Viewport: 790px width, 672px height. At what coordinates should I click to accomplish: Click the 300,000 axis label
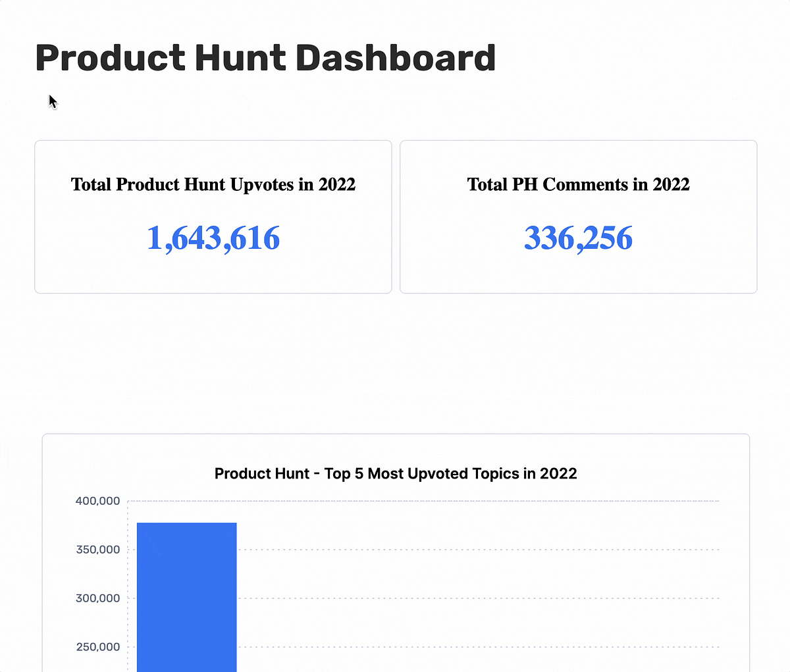coord(97,598)
